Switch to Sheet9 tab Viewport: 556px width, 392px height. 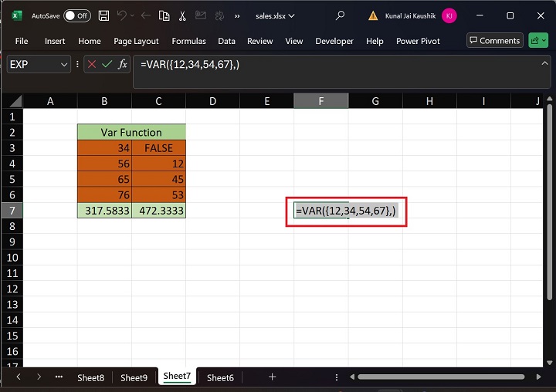pos(134,378)
